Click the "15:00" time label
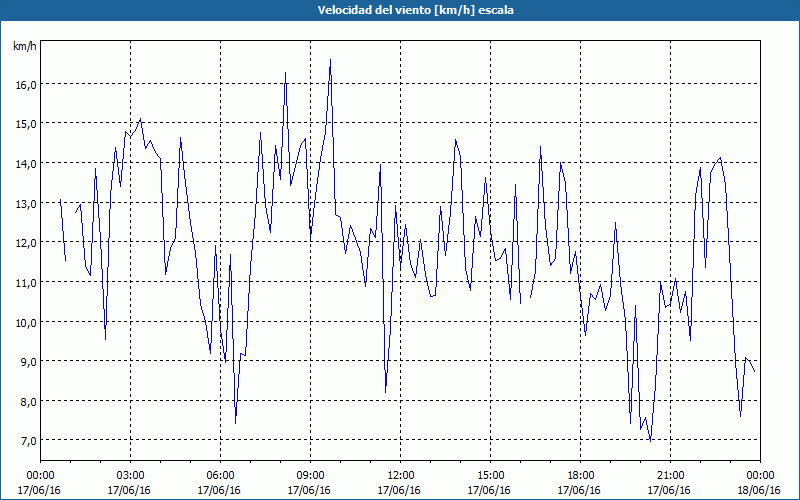Screen dimensions: 800x500 tap(490, 476)
